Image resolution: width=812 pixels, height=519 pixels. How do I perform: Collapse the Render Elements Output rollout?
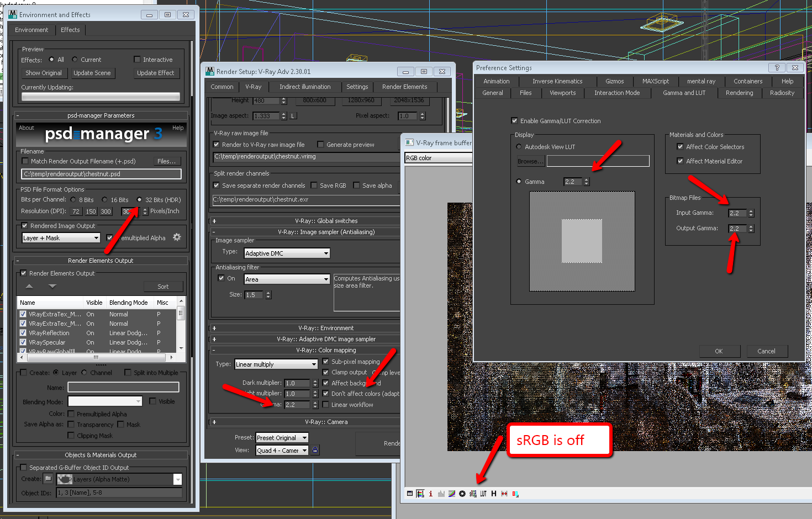coord(101,260)
